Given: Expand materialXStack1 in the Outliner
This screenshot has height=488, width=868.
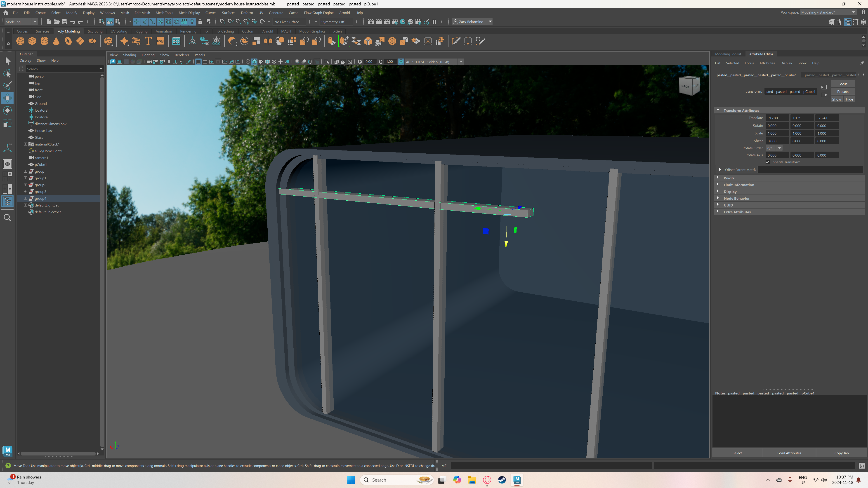Looking at the screenshot, I should 25,144.
